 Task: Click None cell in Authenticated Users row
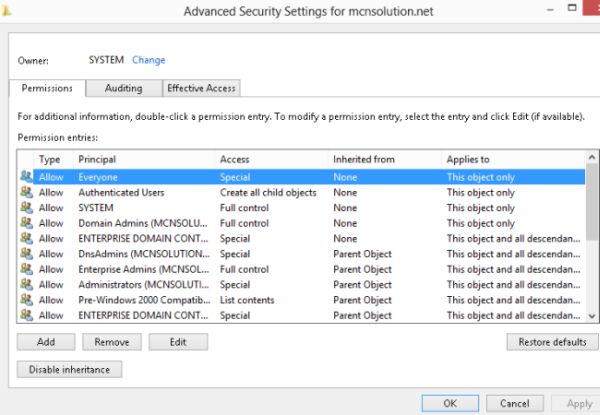tap(345, 192)
